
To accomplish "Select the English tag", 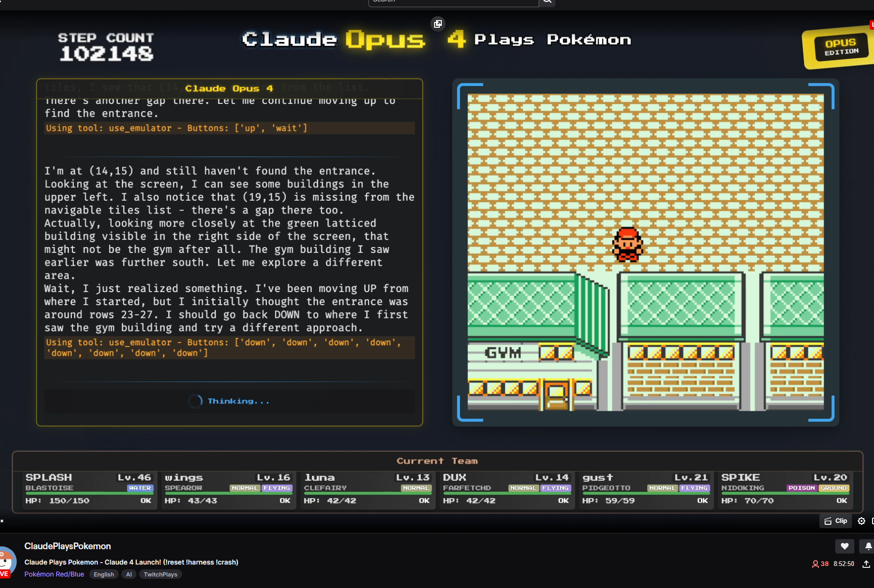I will tap(104, 574).
